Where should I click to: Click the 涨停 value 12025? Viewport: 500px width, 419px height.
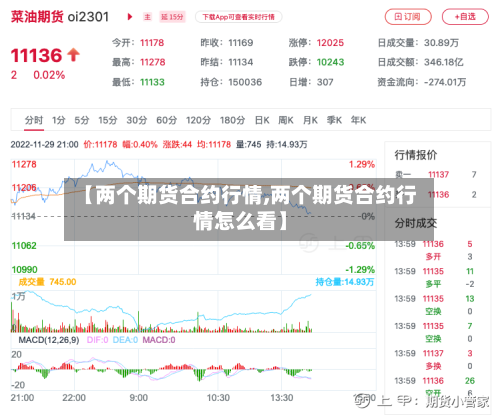coord(330,43)
